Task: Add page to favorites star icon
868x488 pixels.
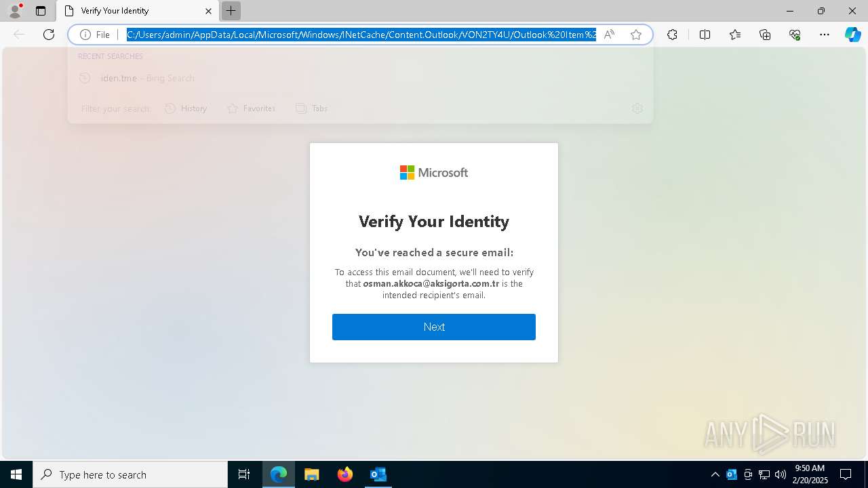Action: [636, 35]
